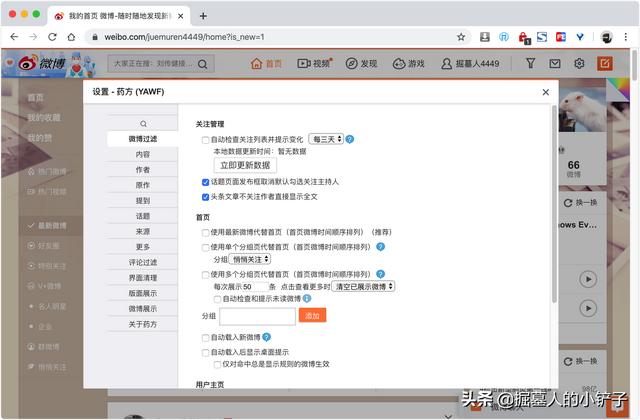Check 自动检查和提示未读微博 option

click(x=217, y=299)
